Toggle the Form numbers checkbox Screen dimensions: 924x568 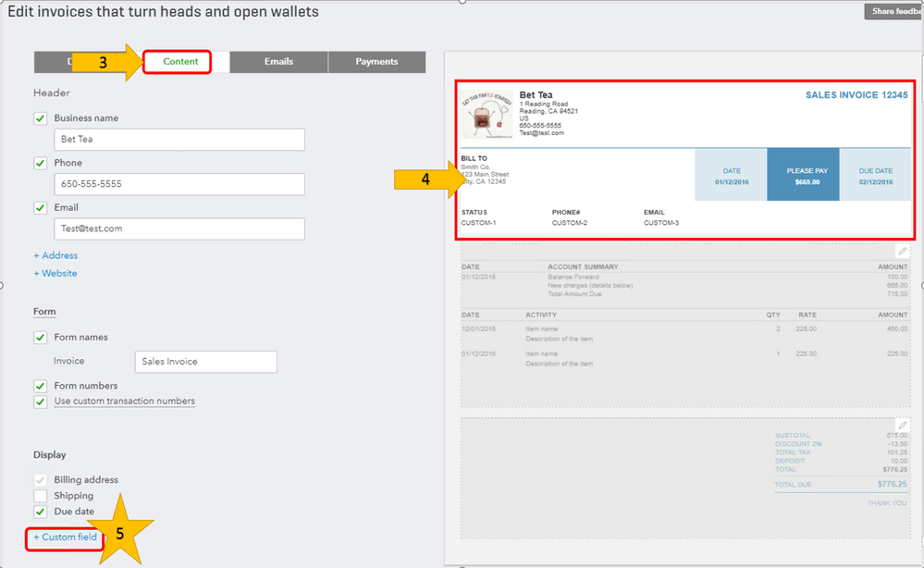coord(40,386)
